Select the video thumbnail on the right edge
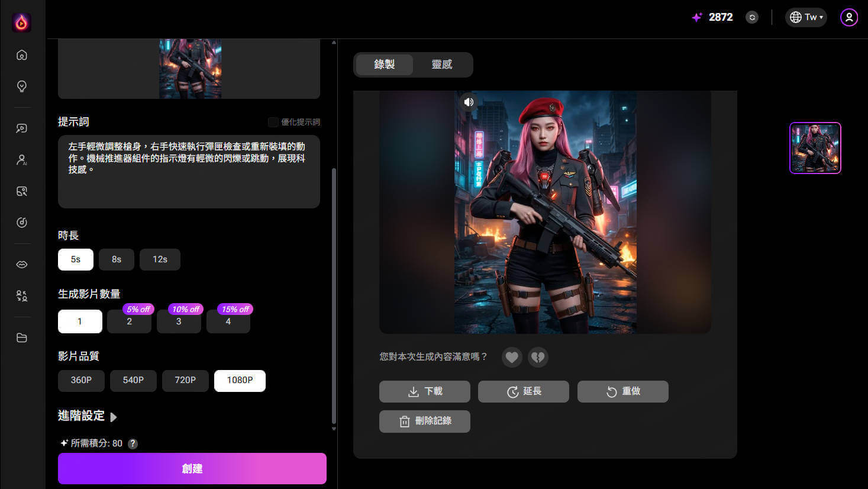This screenshot has height=489, width=868. 815,147
